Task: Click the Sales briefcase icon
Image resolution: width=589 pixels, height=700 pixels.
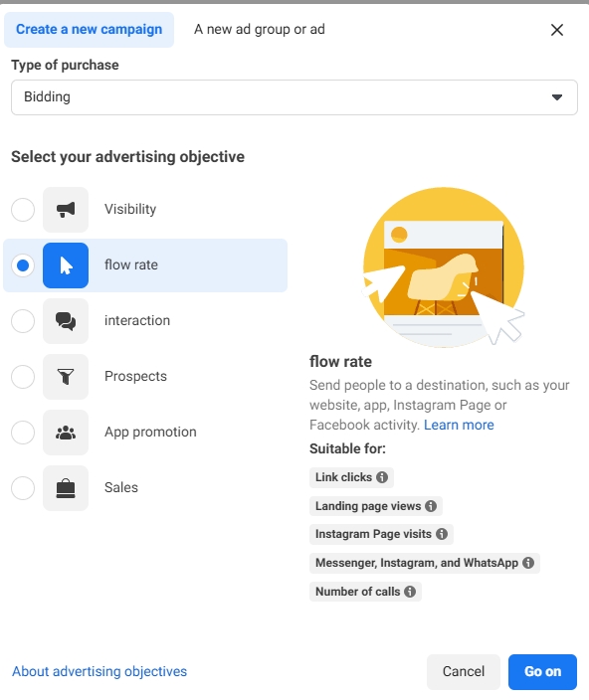Action: pyautogui.click(x=66, y=488)
